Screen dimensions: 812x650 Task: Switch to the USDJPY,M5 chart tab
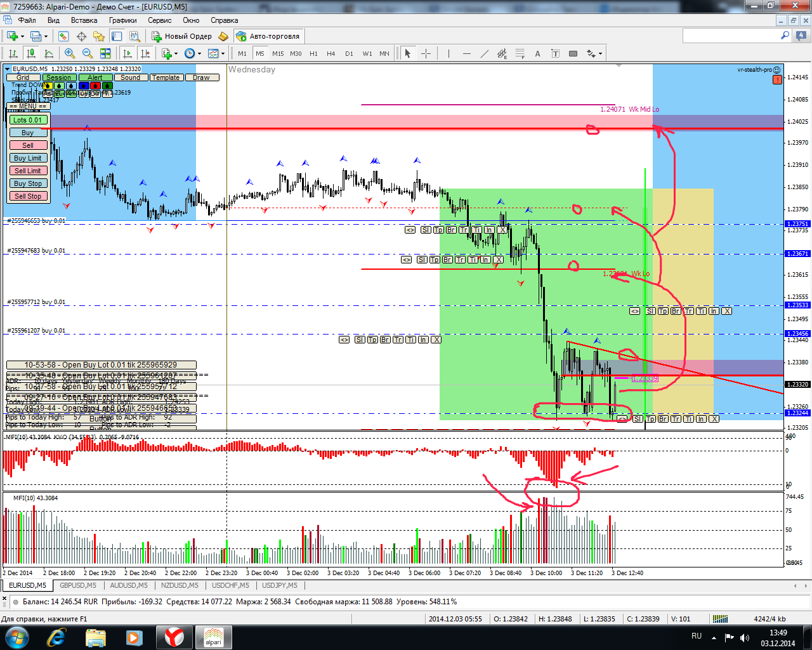click(x=280, y=585)
